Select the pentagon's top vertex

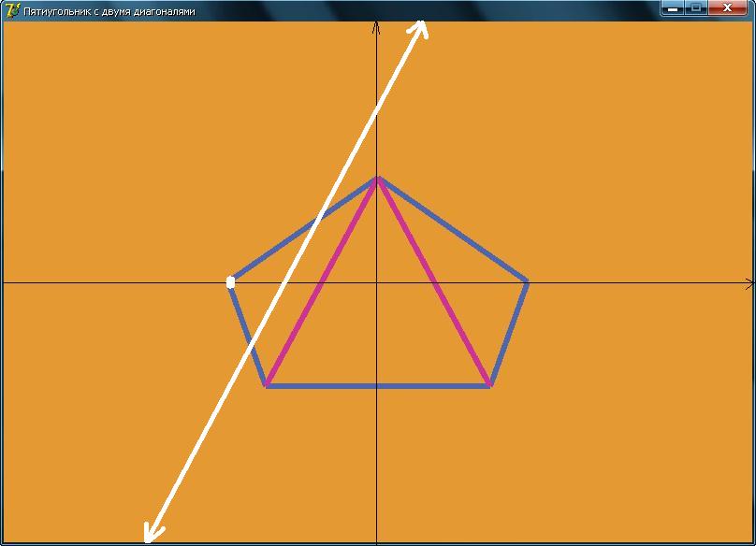click(x=377, y=178)
